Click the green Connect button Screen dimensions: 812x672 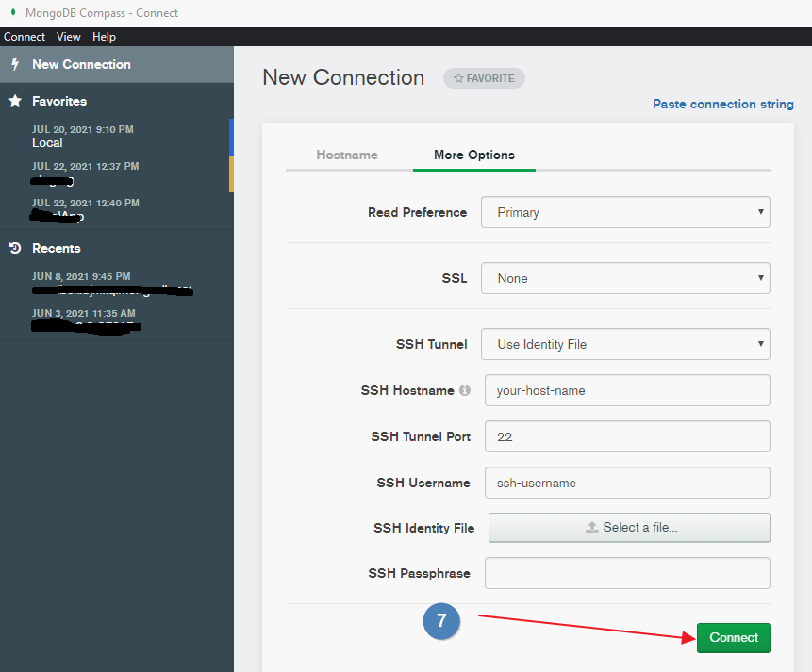click(x=734, y=637)
